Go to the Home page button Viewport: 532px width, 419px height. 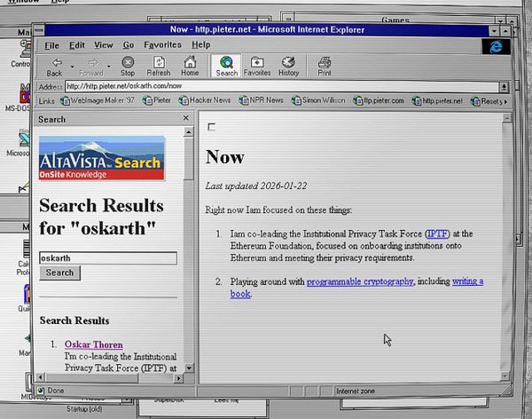(x=190, y=67)
